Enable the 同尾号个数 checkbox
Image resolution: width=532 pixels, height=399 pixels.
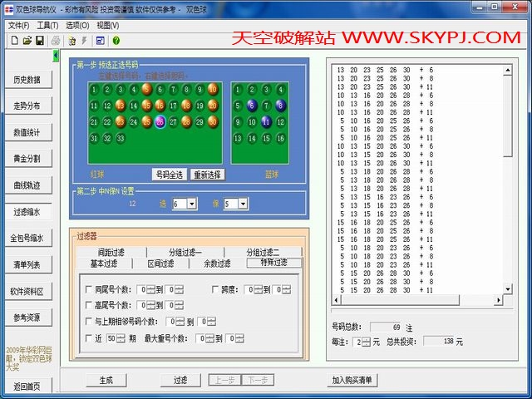90,290
